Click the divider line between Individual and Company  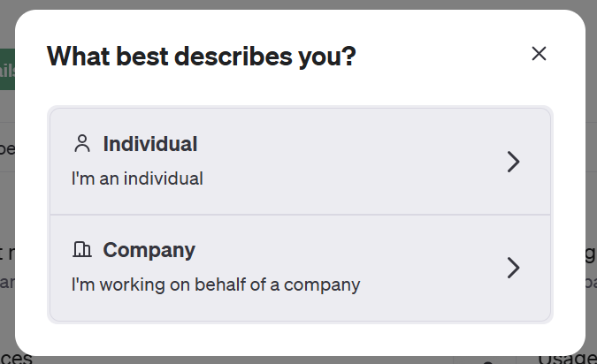click(300, 215)
